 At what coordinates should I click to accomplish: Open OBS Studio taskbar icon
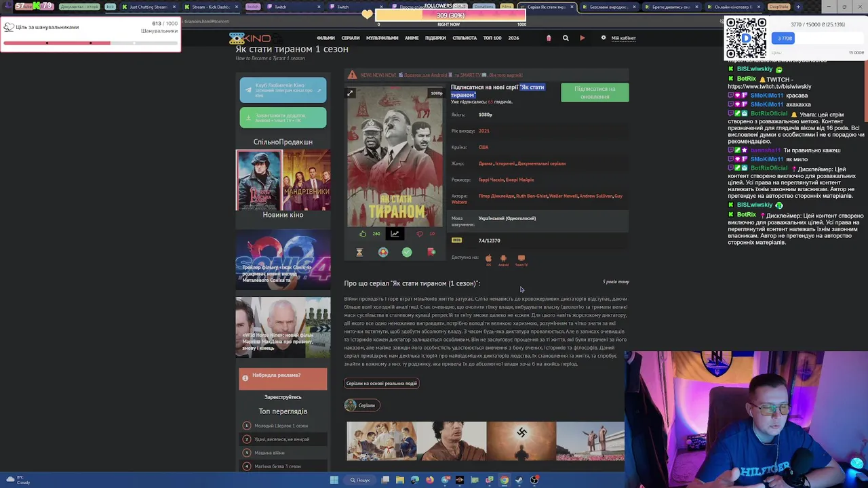point(534,480)
